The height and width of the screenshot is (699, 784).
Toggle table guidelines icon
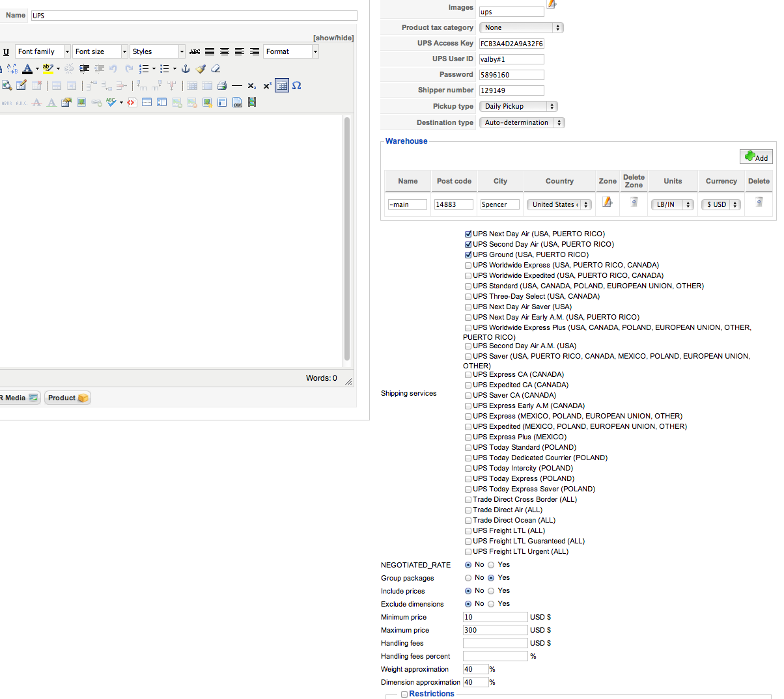(x=282, y=85)
